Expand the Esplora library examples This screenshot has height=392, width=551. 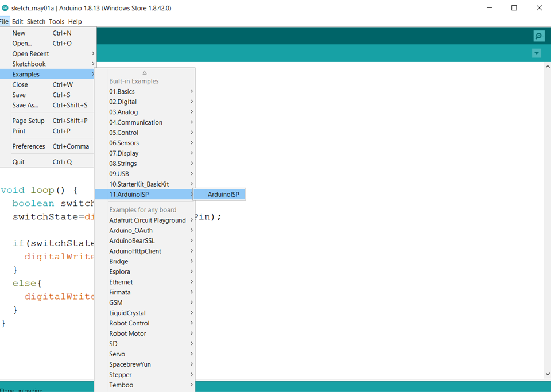tap(145, 271)
